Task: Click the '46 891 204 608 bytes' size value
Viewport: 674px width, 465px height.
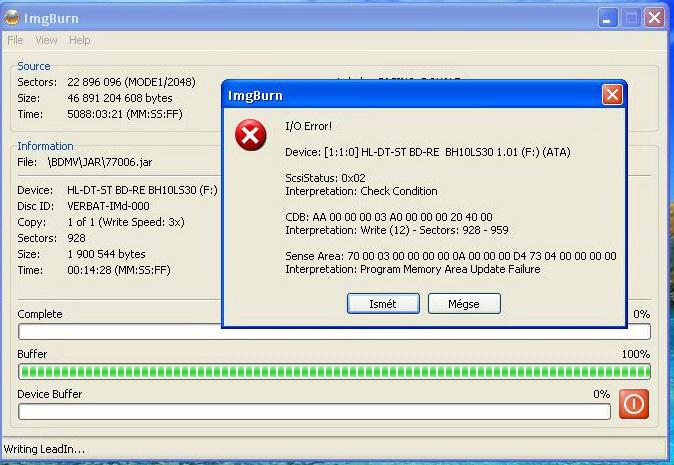Action: (120, 98)
